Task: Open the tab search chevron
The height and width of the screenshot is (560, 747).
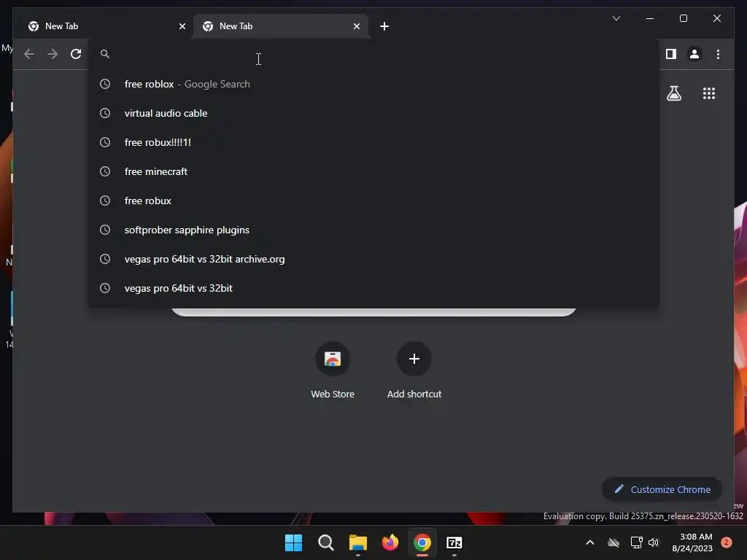Action: pos(616,18)
